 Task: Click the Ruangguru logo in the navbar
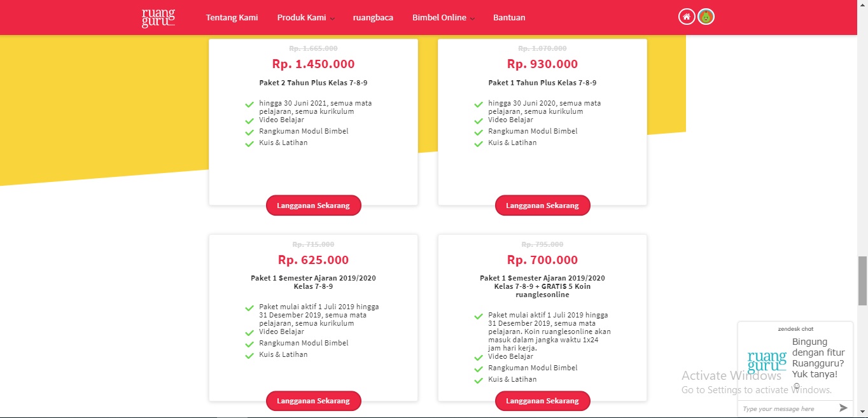tap(158, 17)
